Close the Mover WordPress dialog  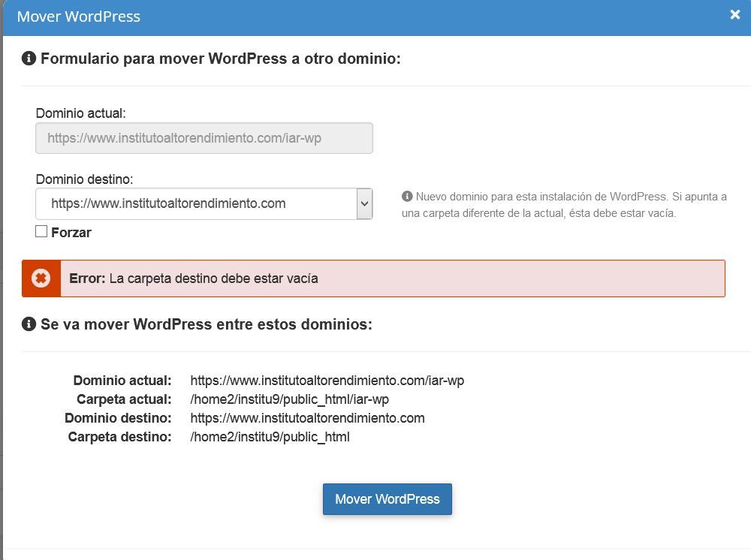734,15
